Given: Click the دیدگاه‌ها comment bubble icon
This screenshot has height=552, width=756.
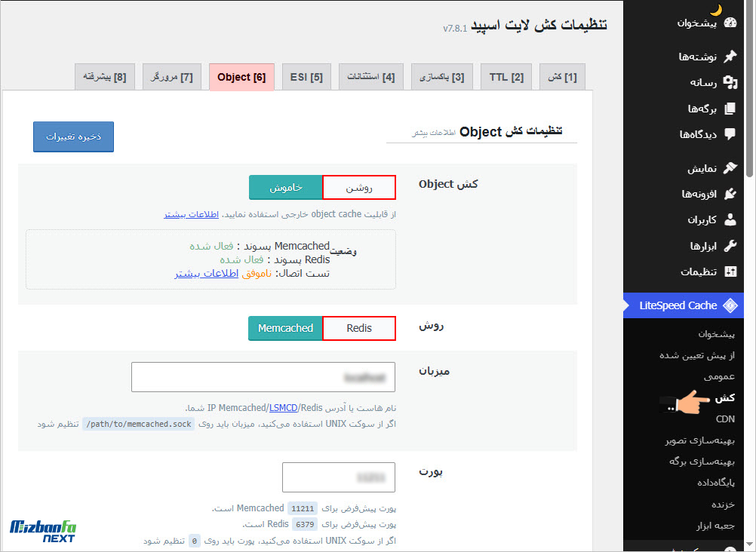Looking at the screenshot, I should tap(730, 134).
